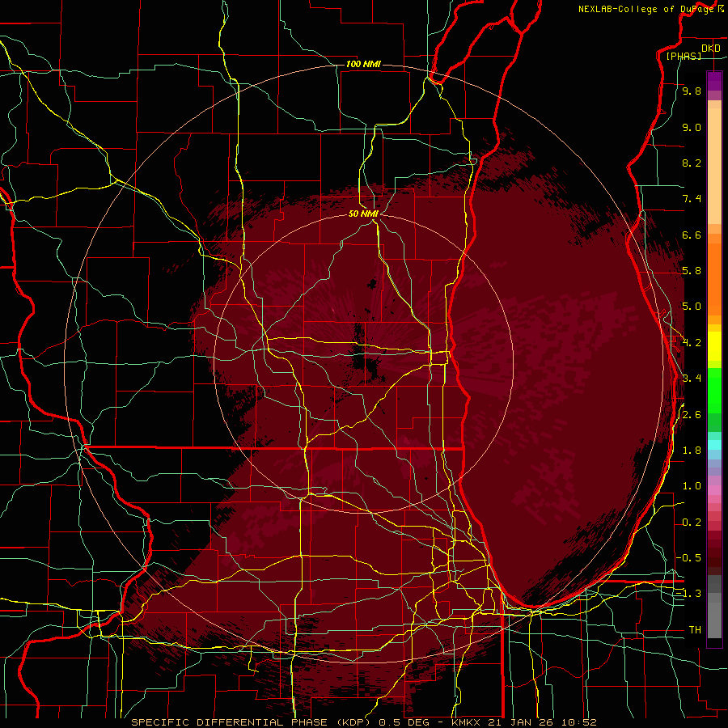Click the 7.4 legend value
The width and height of the screenshot is (728, 728).
coord(692,199)
